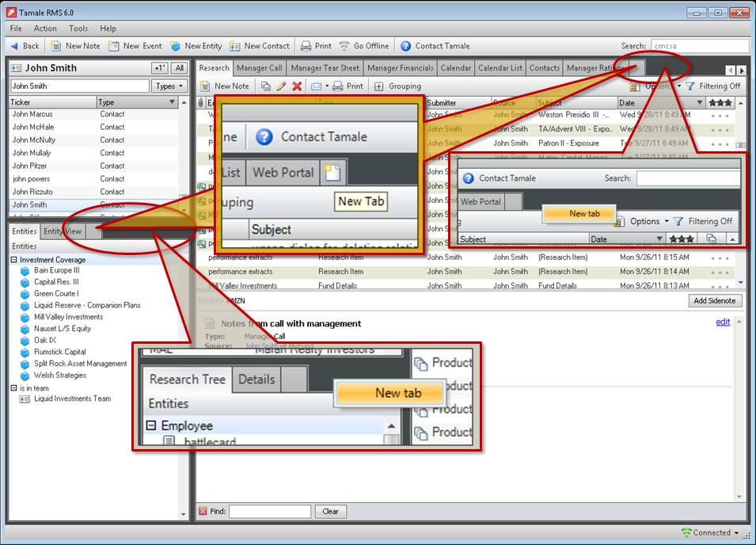The height and width of the screenshot is (545, 756).
Task: Open the Types dropdown
Action: (x=169, y=86)
